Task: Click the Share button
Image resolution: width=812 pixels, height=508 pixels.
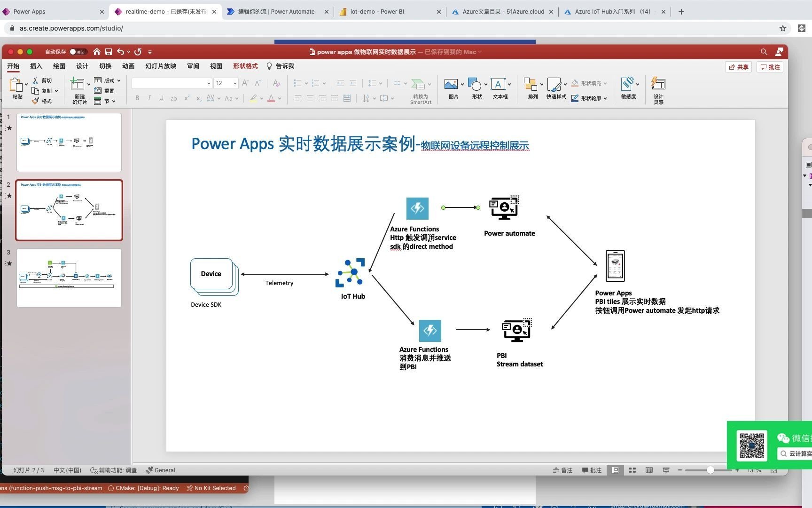Action: tap(739, 67)
